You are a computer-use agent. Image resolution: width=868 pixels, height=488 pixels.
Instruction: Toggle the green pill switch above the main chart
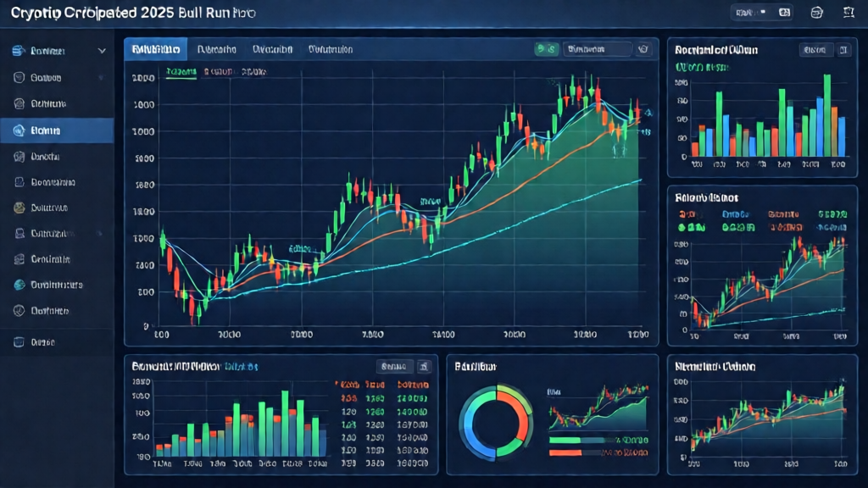pyautogui.click(x=546, y=49)
